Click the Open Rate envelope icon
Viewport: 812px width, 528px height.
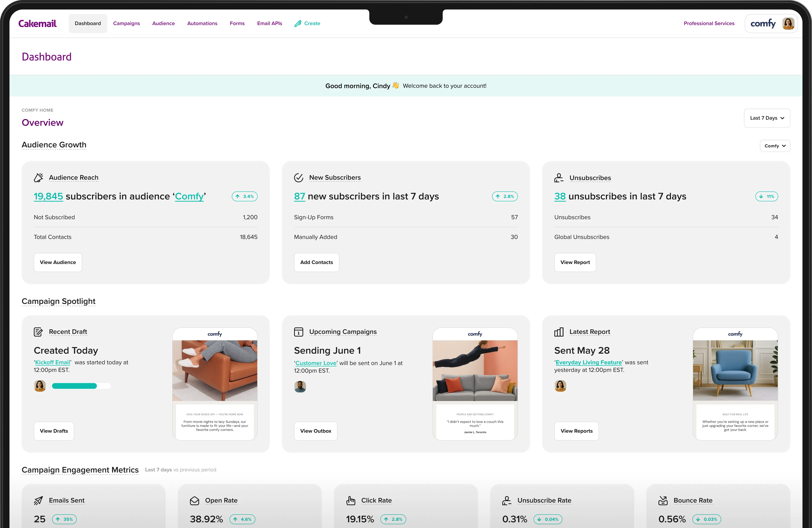click(x=195, y=500)
